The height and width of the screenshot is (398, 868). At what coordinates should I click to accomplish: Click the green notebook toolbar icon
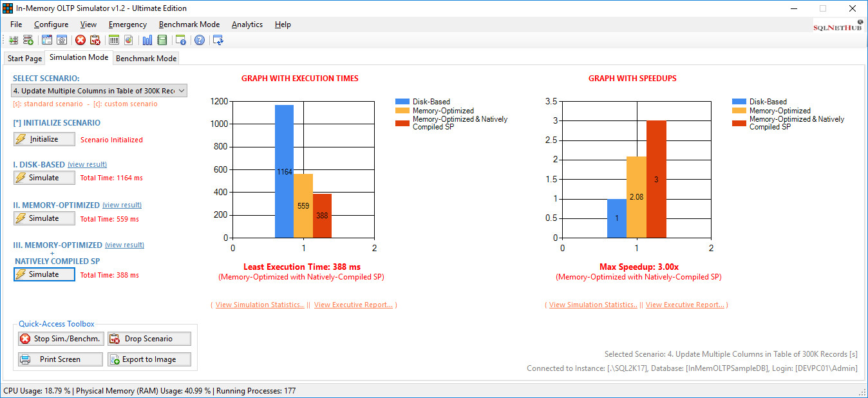(162, 40)
